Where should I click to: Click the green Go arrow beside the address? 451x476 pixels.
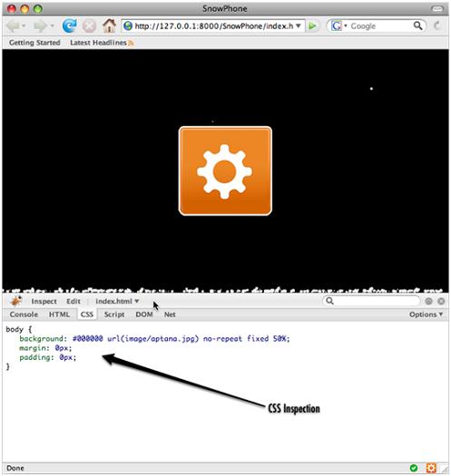tap(312, 26)
